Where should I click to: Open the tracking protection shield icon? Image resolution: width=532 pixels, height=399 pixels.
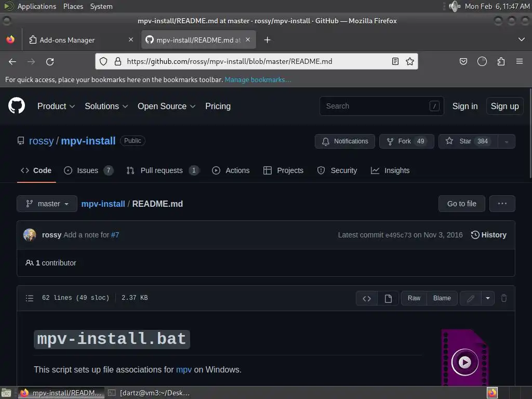[103, 61]
